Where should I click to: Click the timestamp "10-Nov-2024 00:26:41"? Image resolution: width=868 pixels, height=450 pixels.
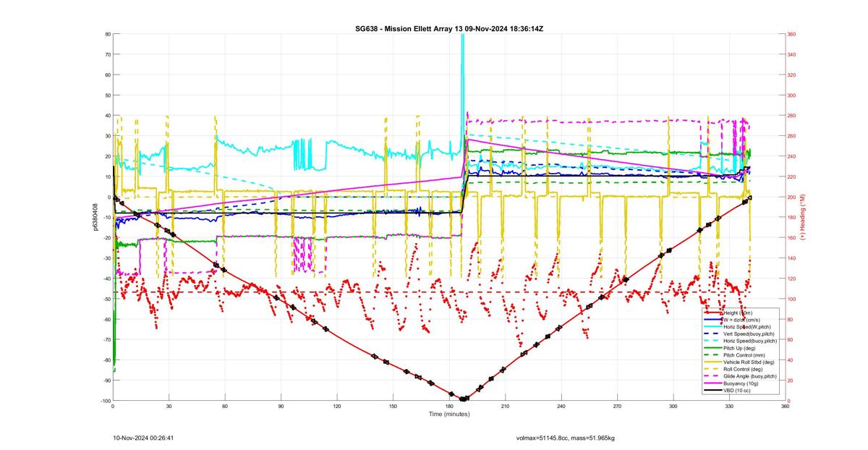[143, 438]
